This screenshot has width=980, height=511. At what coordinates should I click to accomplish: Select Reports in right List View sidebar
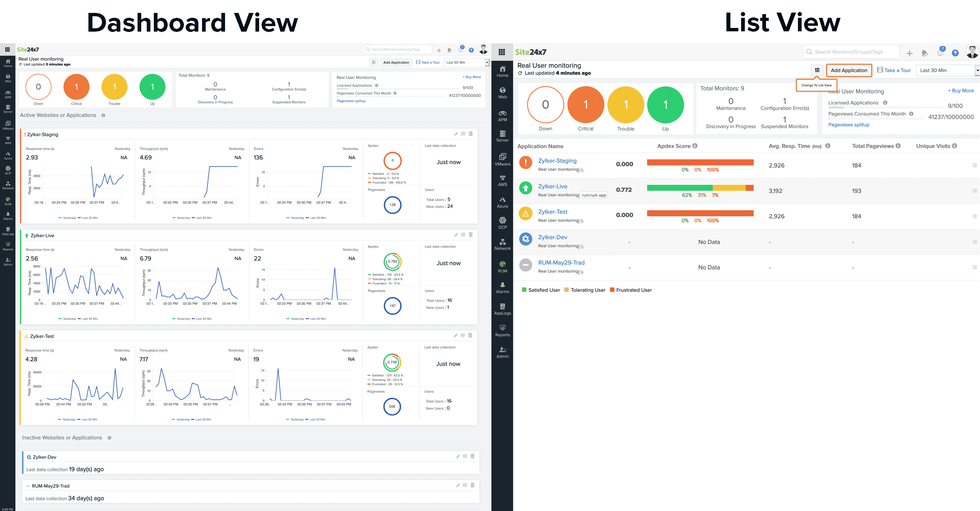click(502, 330)
